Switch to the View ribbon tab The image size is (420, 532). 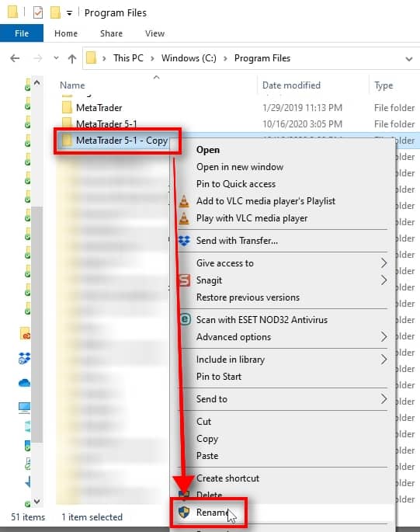[154, 33]
